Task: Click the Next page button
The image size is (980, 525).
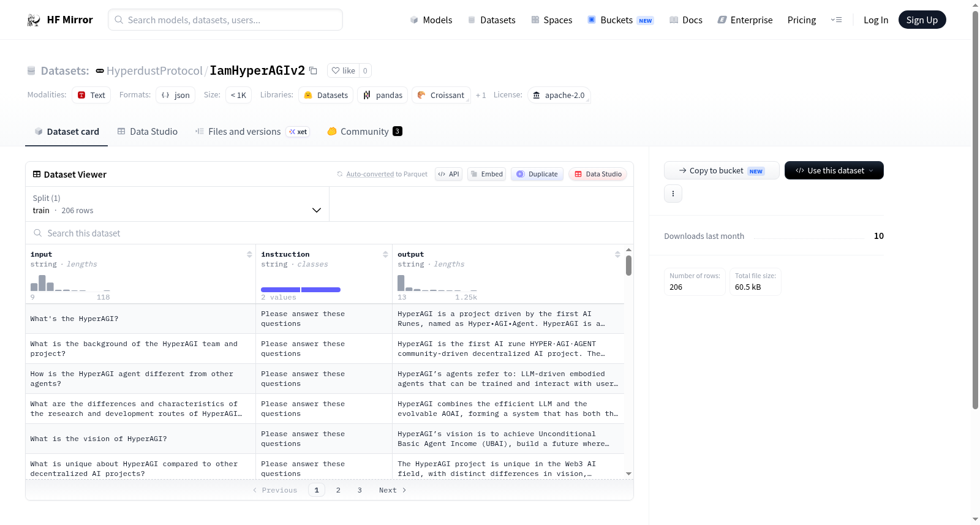Action: [x=393, y=490]
